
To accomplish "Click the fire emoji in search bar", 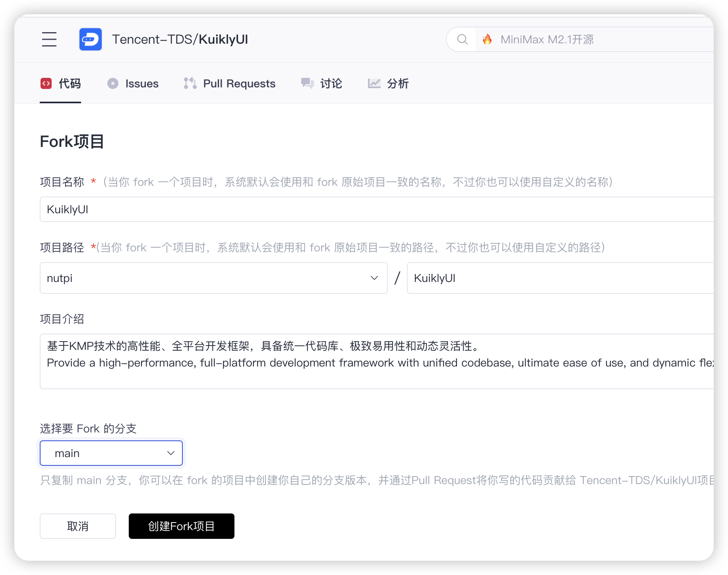I will click(x=488, y=39).
